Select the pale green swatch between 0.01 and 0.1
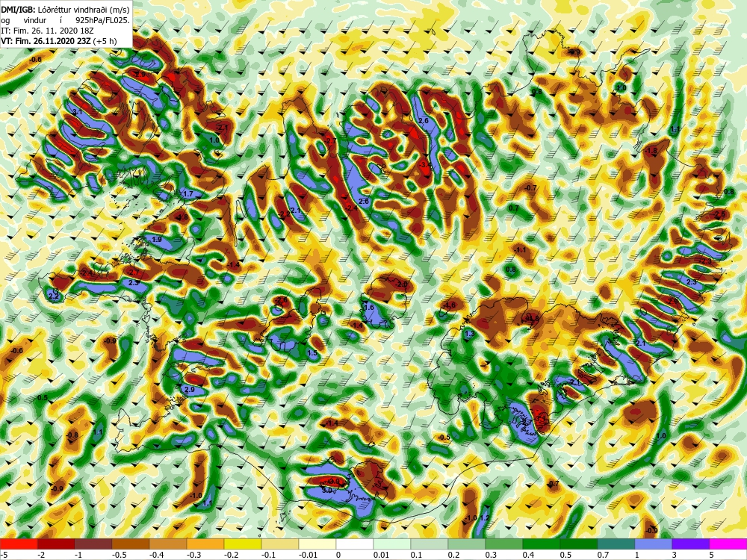This screenshot has width=747, height=560. (392, 544)
